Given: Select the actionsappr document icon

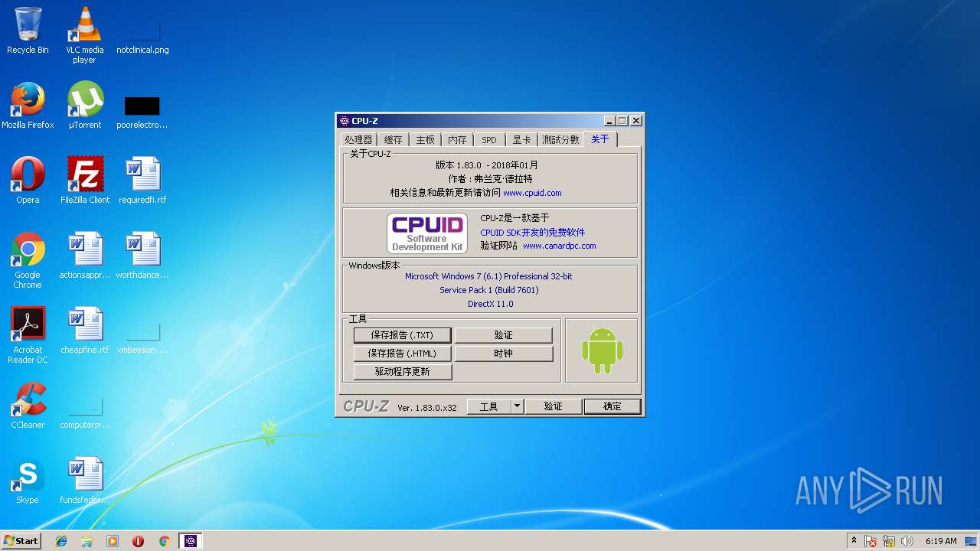Looking at the screenshot, I should tap(84, 256).
